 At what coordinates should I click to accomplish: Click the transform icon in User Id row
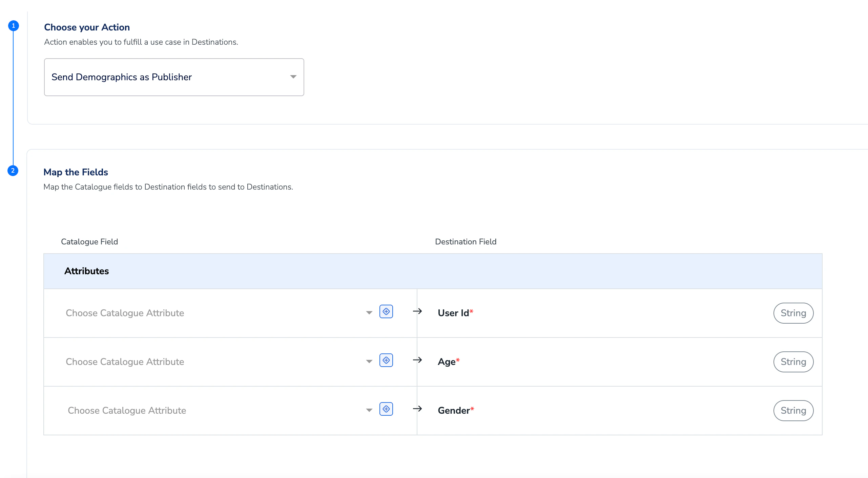386,311
